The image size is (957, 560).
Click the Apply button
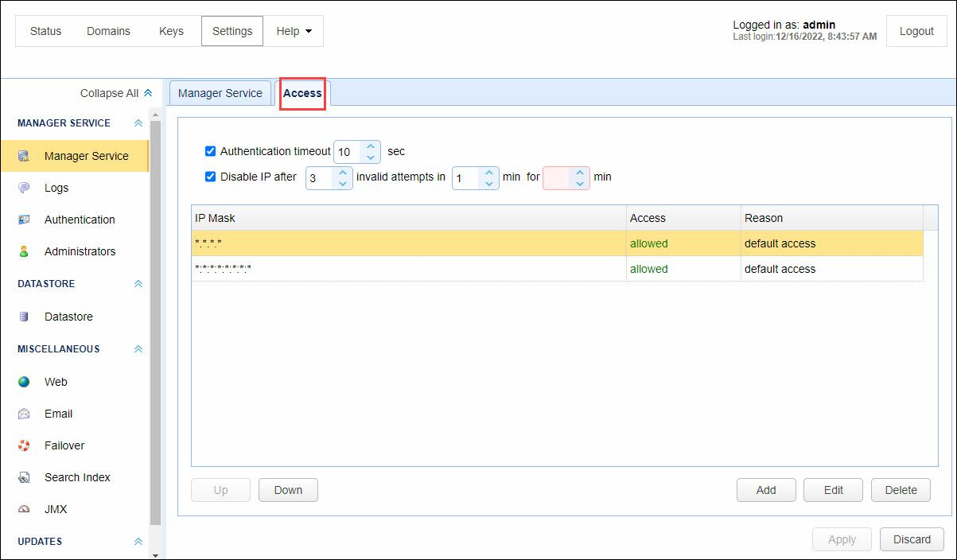tap(842, 539)
